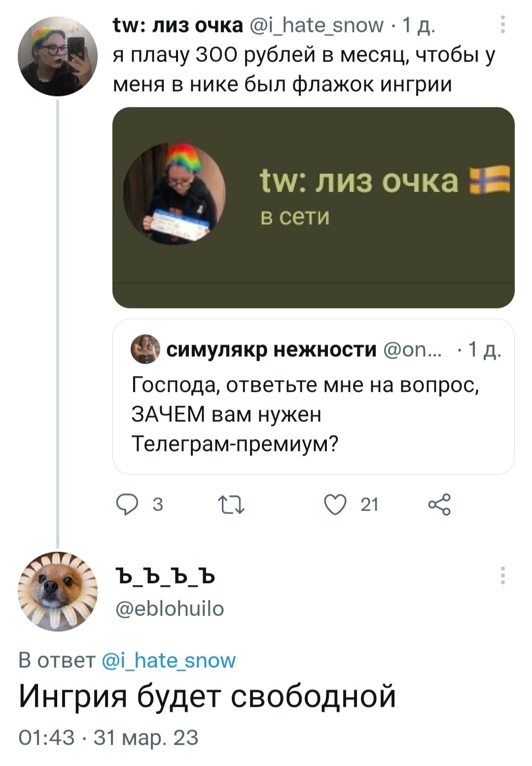
Task: Like the tweet with heart icon
Action: pos(335,505)
